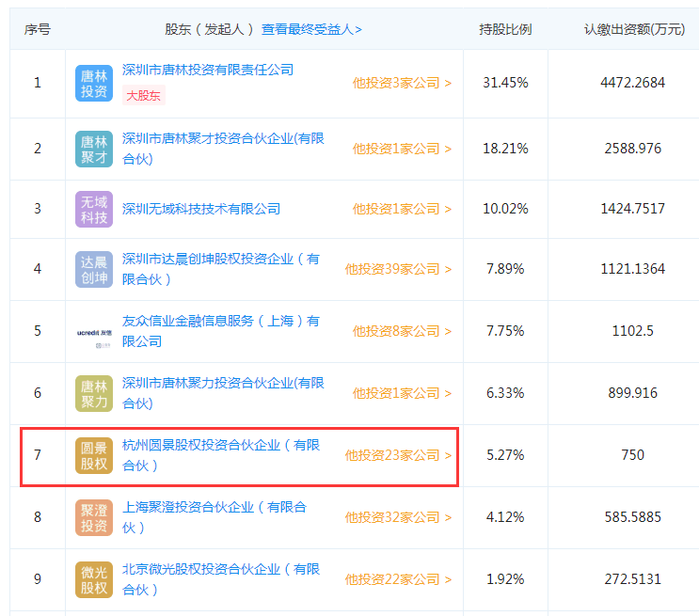
Task: Click the 大股东 tag label
Action: pos(144,95)
